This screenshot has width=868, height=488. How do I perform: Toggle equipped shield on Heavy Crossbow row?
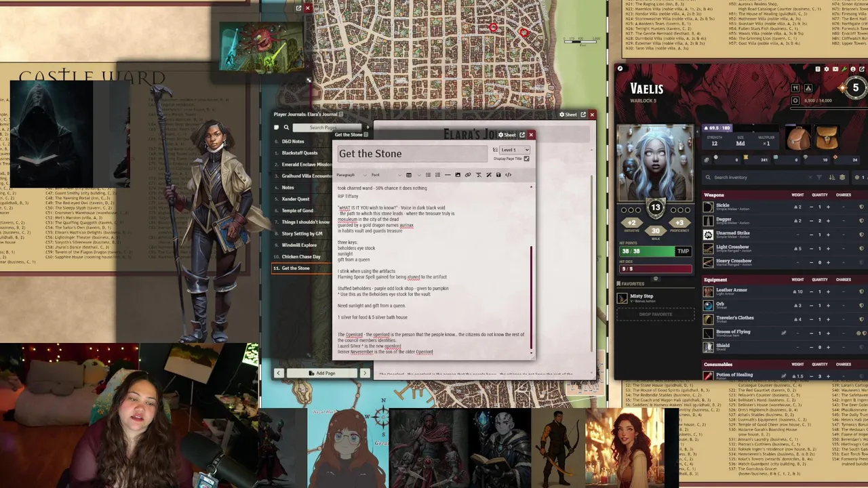[x=861, y=262]
